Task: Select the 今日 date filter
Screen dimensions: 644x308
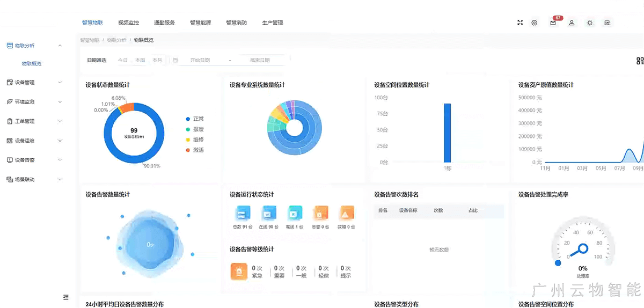Action: pyautogui.click(x=123, y=60)
